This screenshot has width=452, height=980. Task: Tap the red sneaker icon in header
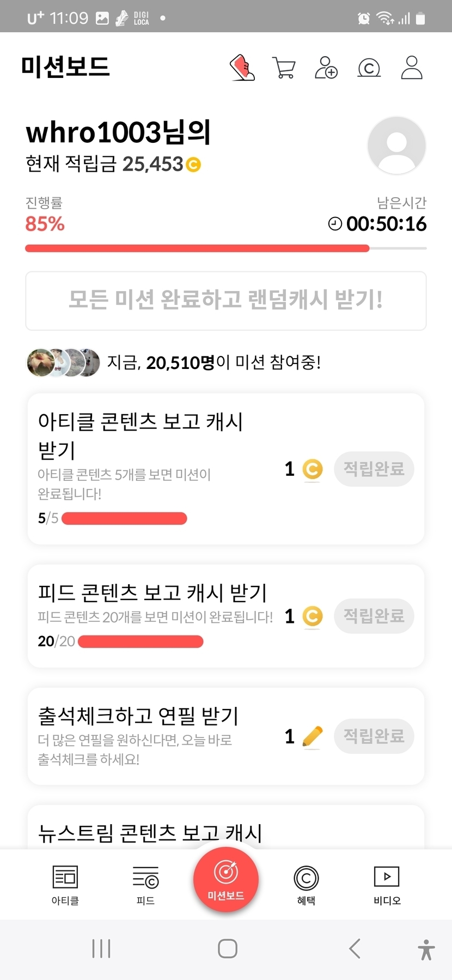click(x=242, y=68)
